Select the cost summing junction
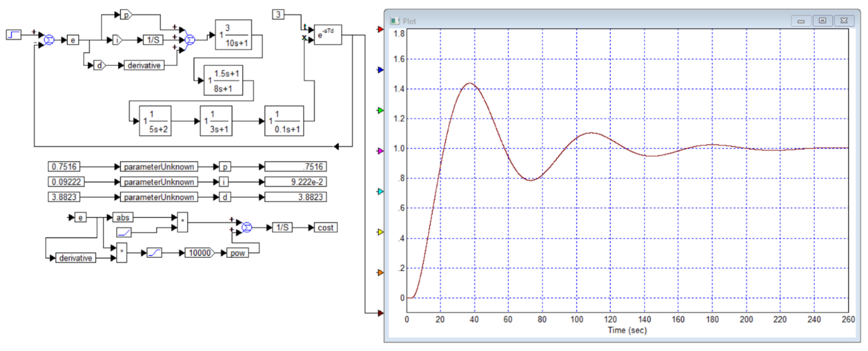Screen dimensions: 868x351 (247, 227)
